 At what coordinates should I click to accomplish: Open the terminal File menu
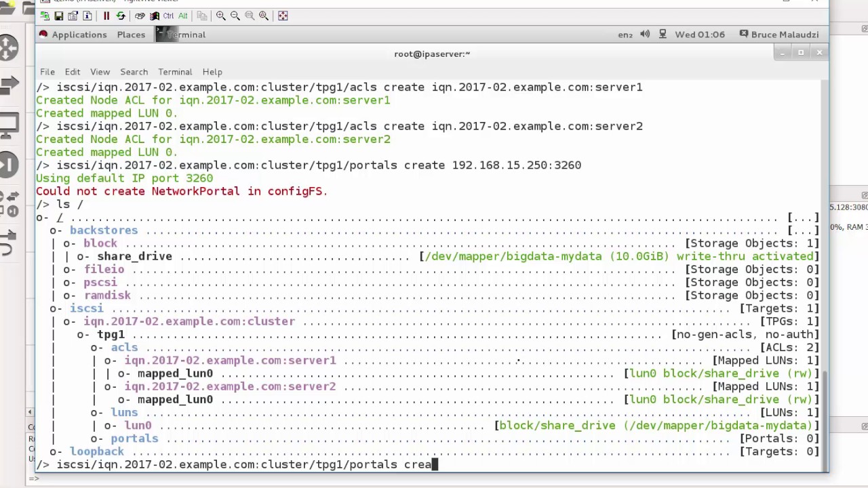(x=47, y=72)
